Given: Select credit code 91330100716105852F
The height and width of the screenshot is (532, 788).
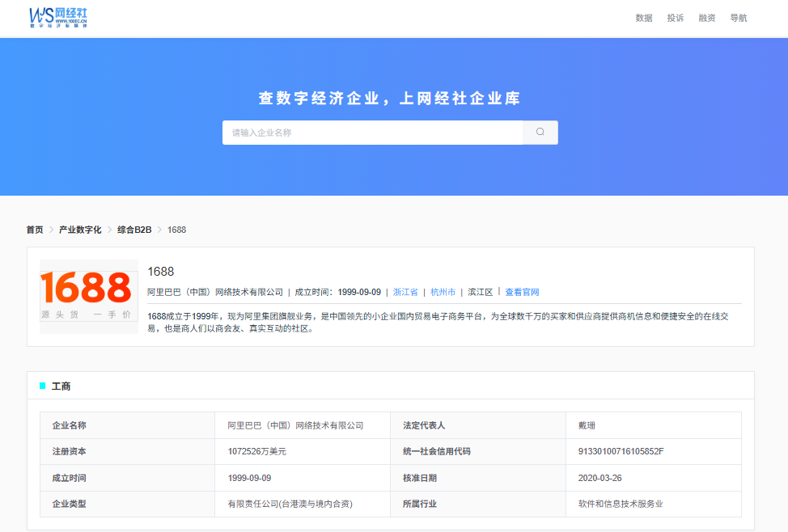Looking at the screenshot, I should [621, 452].
